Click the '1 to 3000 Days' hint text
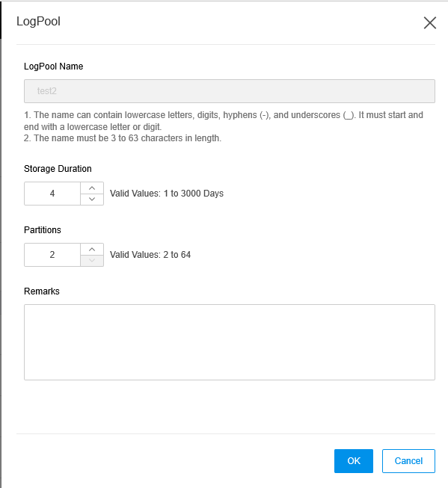 [194, 194]
